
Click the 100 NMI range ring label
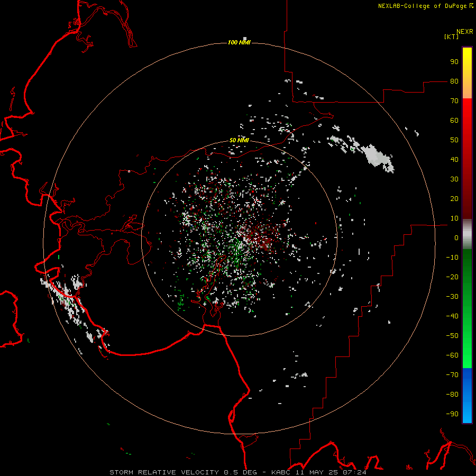tap(239, 42)
